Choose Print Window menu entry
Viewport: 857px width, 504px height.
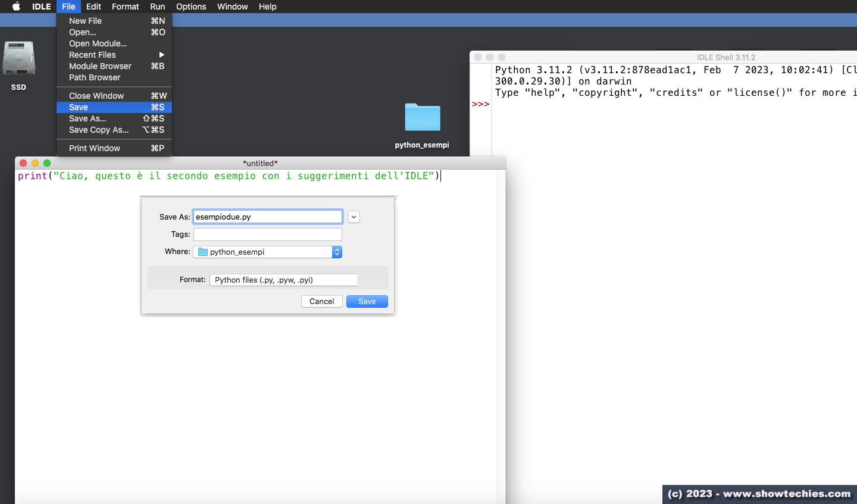point(114,148)
